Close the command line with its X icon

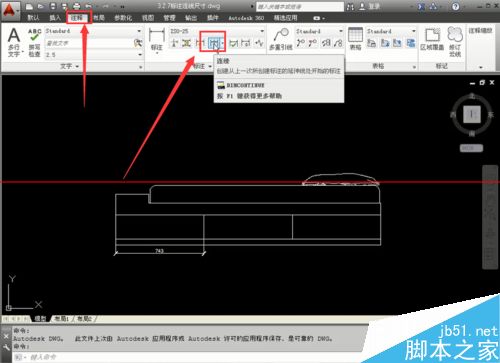pos(6,337)
